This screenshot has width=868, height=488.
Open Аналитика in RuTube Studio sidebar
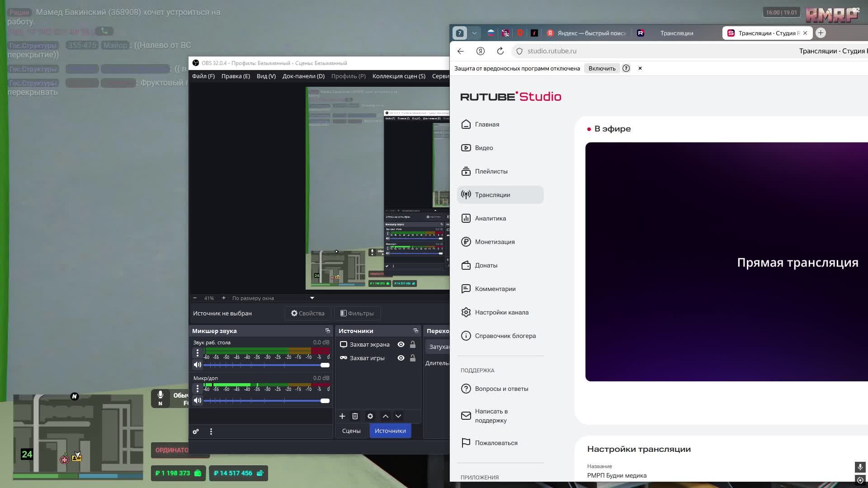pyautogui.click(x=490, y=218)
